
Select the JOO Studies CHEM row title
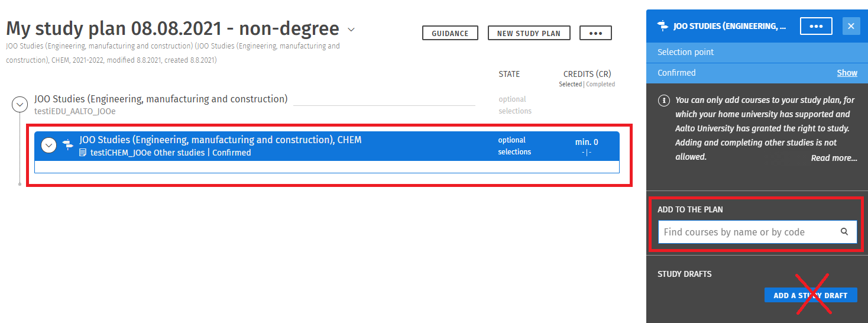220,140
